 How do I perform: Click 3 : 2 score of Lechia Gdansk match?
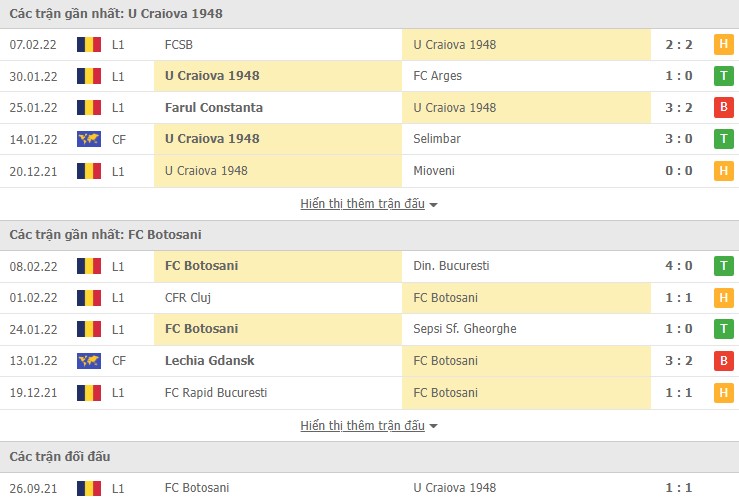(679, 361)
